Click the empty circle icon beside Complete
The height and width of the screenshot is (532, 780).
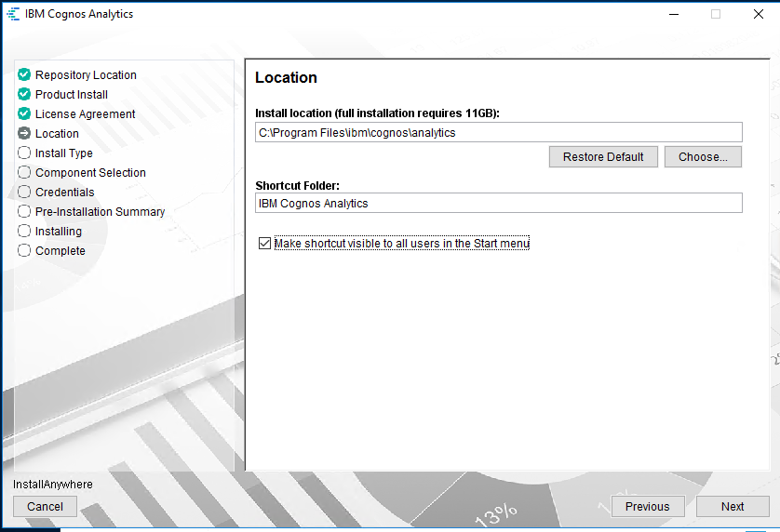(x=24, y=250)
